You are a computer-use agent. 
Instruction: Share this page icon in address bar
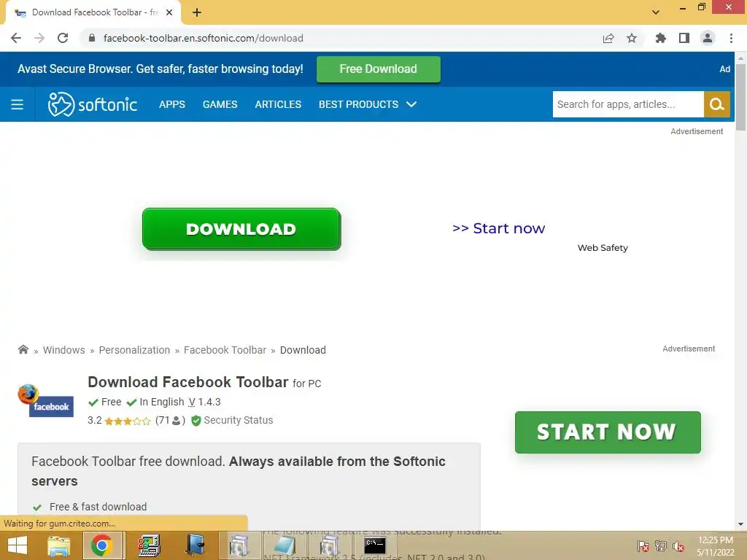tap(608, 38)
